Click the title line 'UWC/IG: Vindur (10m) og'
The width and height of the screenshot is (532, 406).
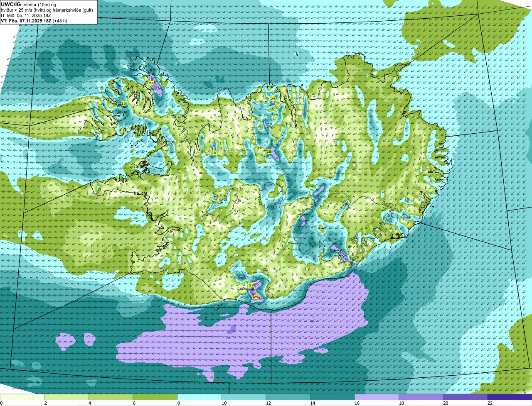point(28,4)
